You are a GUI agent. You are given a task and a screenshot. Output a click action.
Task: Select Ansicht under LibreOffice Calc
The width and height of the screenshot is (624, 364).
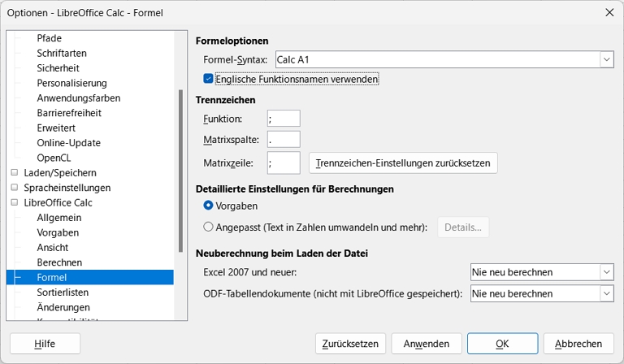53,248
